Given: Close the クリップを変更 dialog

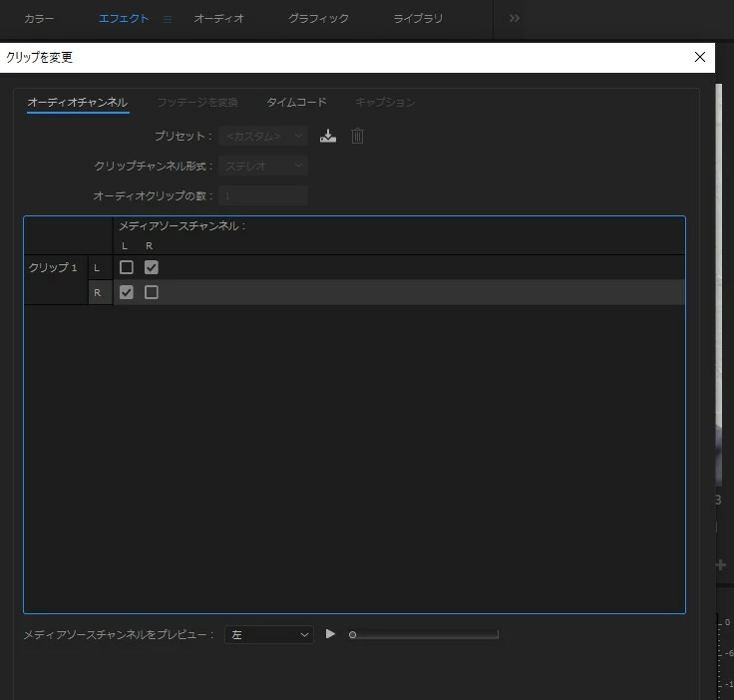Looking at the screenshot, I should pos(700,57).
